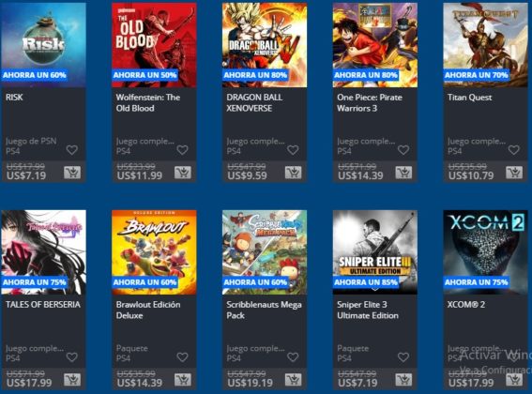Add Titan Quest to the cart
The image size is (532, 394).
click(514, 173)
